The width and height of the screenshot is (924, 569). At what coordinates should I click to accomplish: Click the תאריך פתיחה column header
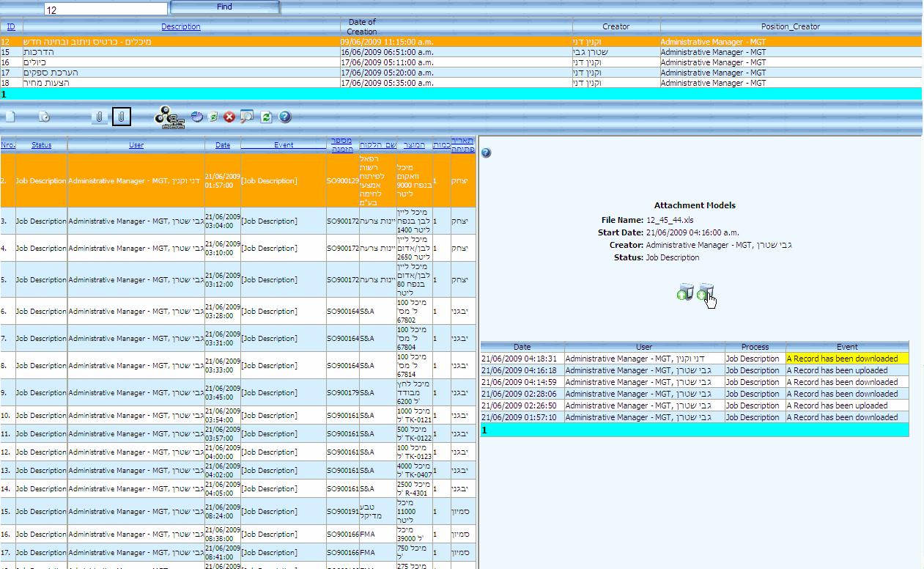[x=463, y=144]
